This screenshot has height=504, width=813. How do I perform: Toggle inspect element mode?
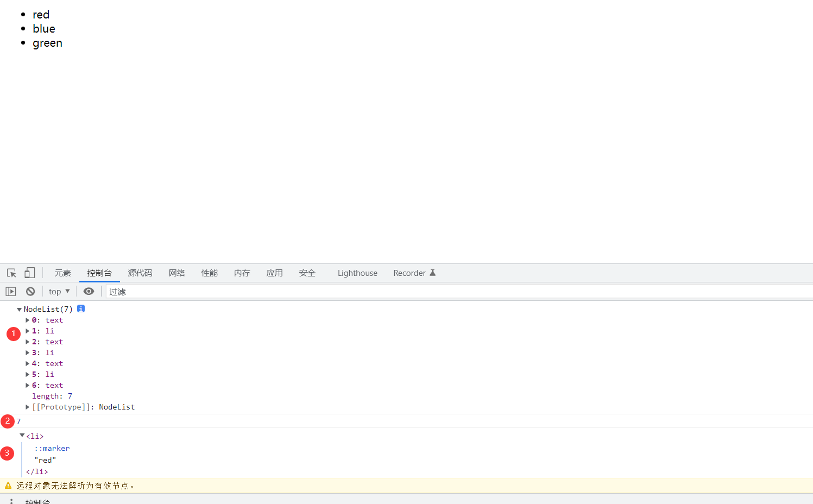click(11, 273)
